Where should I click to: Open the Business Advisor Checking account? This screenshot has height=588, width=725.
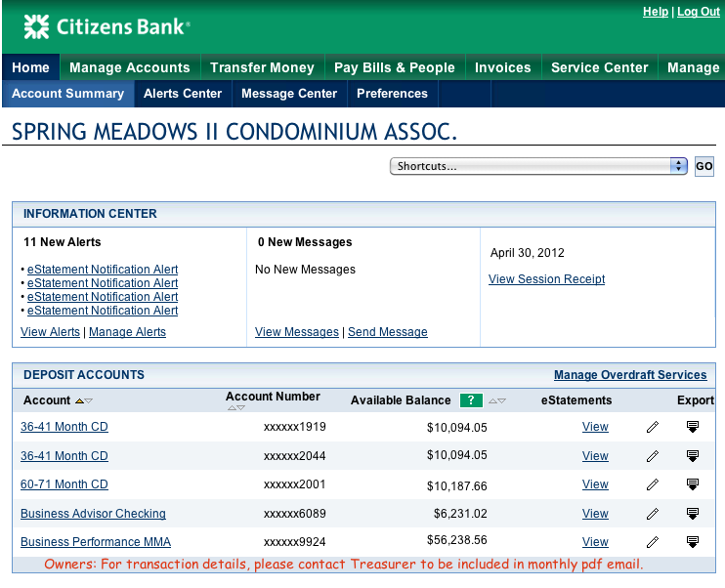[x=94, y=514]
